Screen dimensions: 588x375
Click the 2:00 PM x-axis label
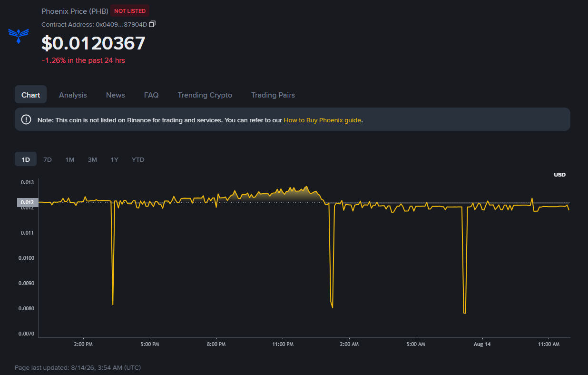(x=83, y=344)
